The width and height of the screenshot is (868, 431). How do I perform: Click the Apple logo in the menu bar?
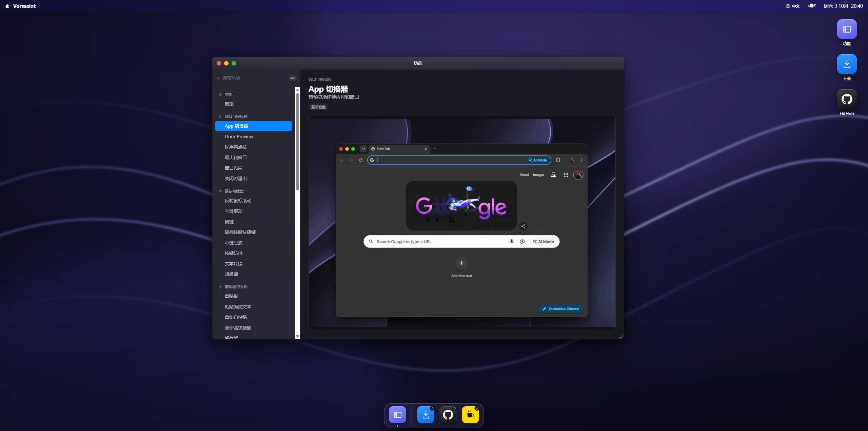coord(7,6)
